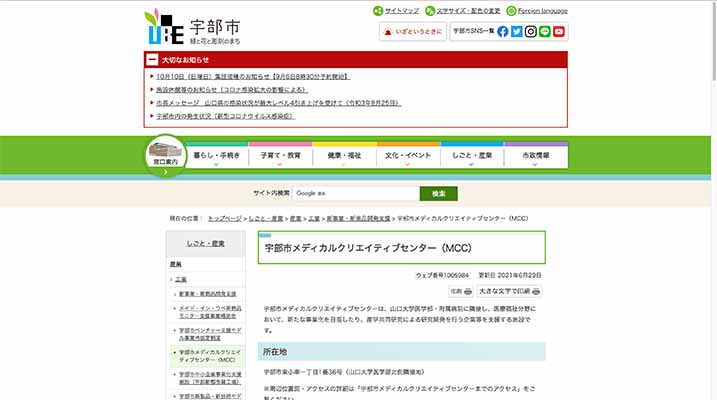
Task: Expand the 文化・イベント menu
Action: click(x=408, y=156)
